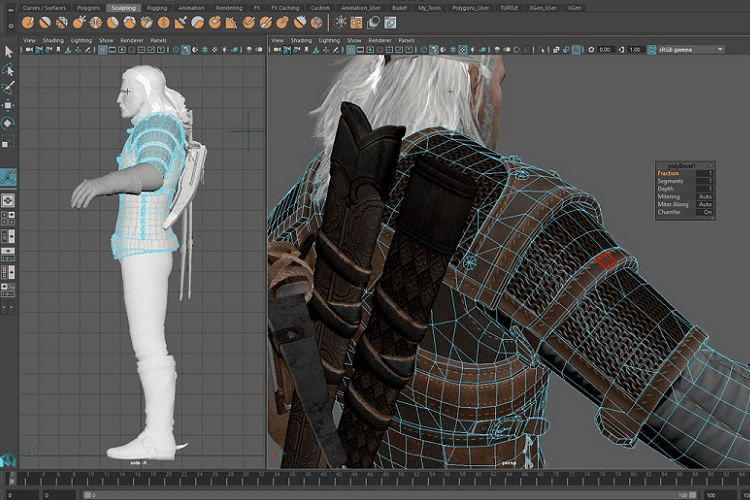Select the arrow Select tool in toolbox

click(x=8, y=52)
